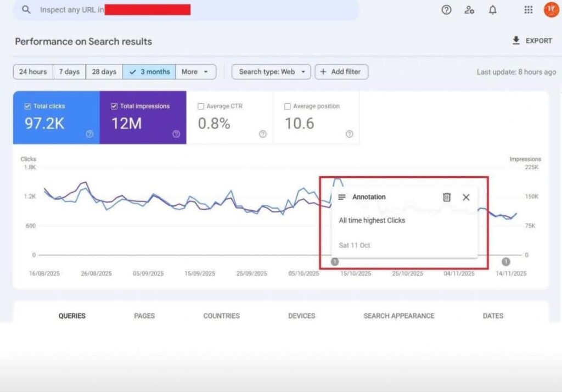Open the Help question mark icon

click(446, 10)
